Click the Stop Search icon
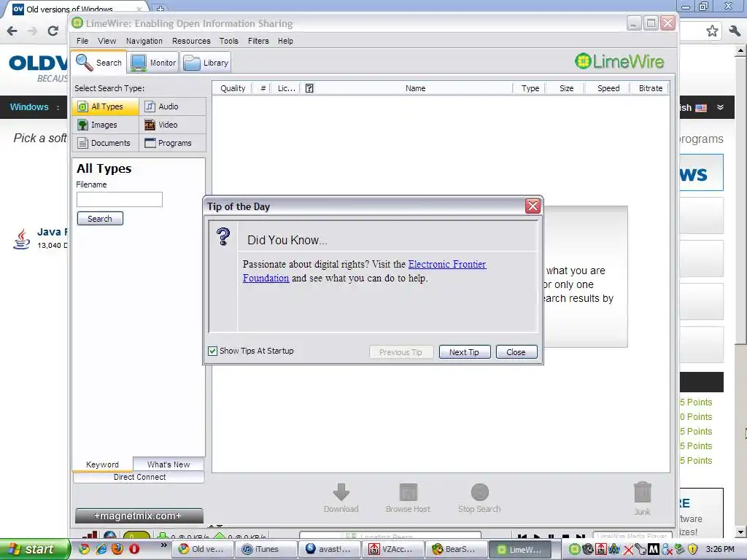Viewport: 747px width, 560px height. pos(480,492)
